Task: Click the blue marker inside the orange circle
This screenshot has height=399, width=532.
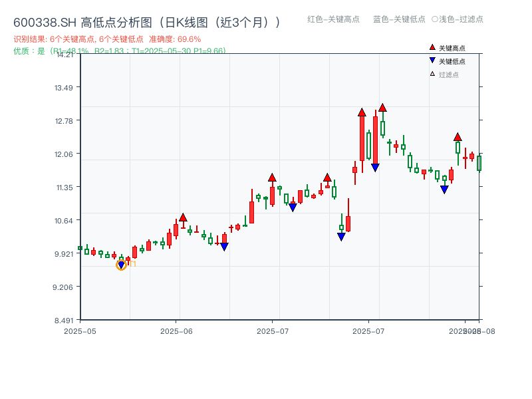Action: pyautogui.click(x=122, y=264)
